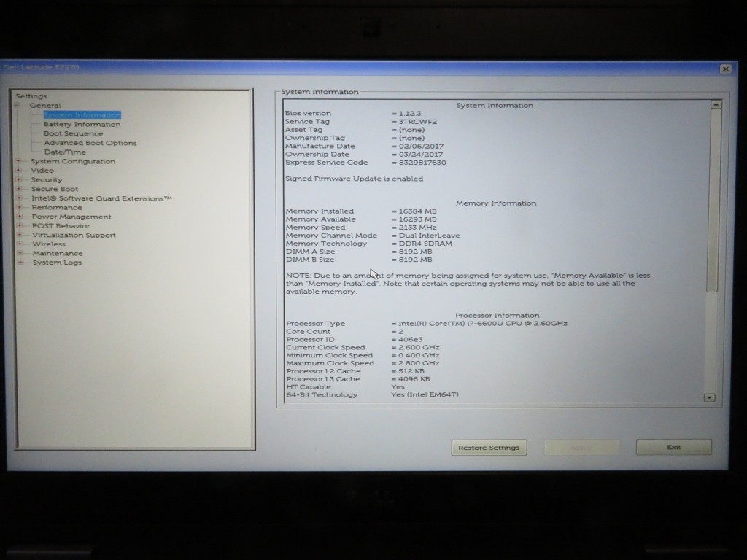Viewport: 747px width, 560px height.
Task: Click the Bios version value 1.12.3
Action: click(410, 113)
